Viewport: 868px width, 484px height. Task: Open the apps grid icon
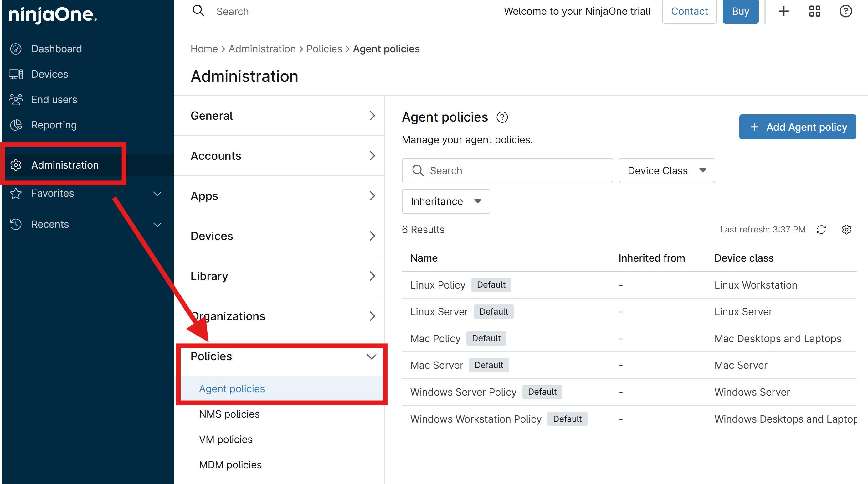[815, 11]
